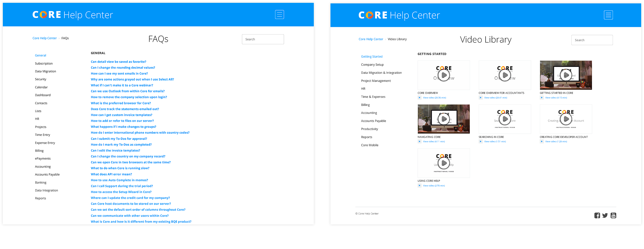Image resolution: width=644 pixels, height=249 pixels.
Task: Select Contacts in FAQs sidebar
Action: tap(41, 103)
